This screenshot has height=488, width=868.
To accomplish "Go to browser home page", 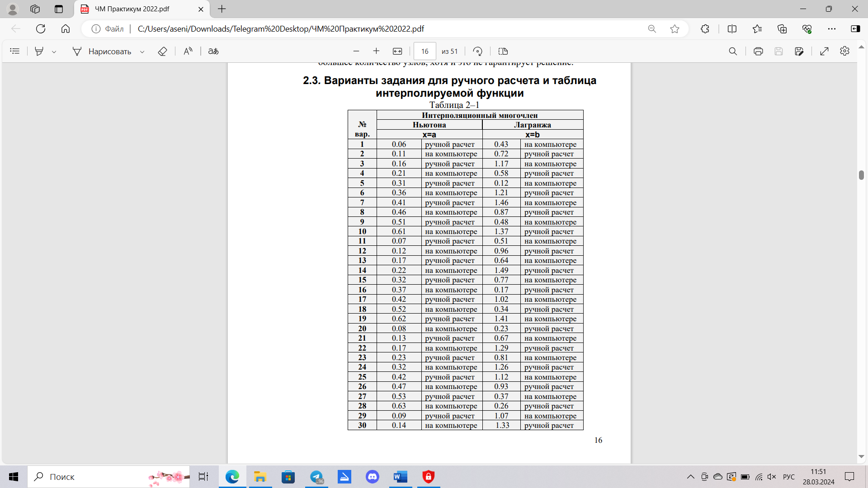I will pyautogui.click(x=66, y=28).
